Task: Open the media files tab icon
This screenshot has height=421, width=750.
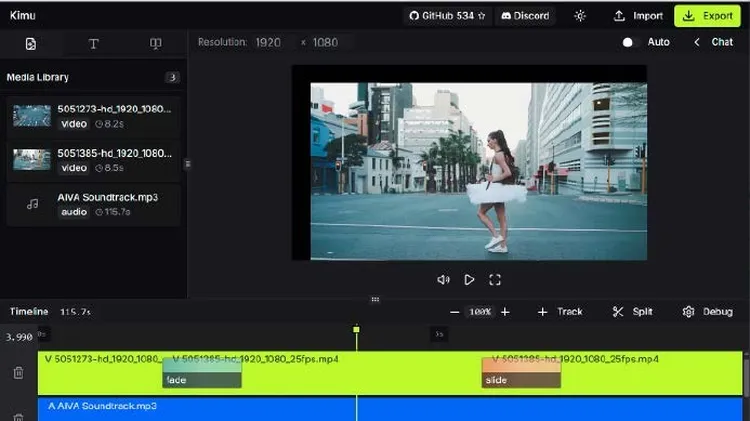Action: (x=31, y=44)
